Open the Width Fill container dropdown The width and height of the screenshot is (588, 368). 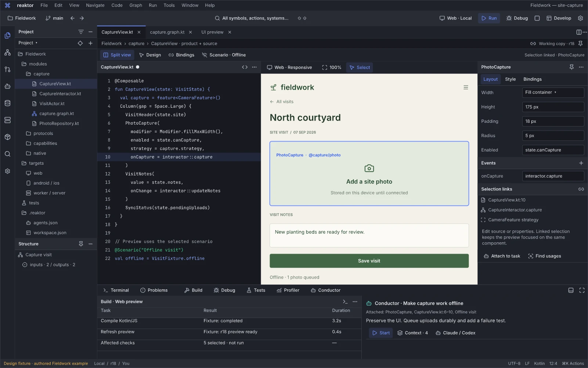click(x=553, y=93)
